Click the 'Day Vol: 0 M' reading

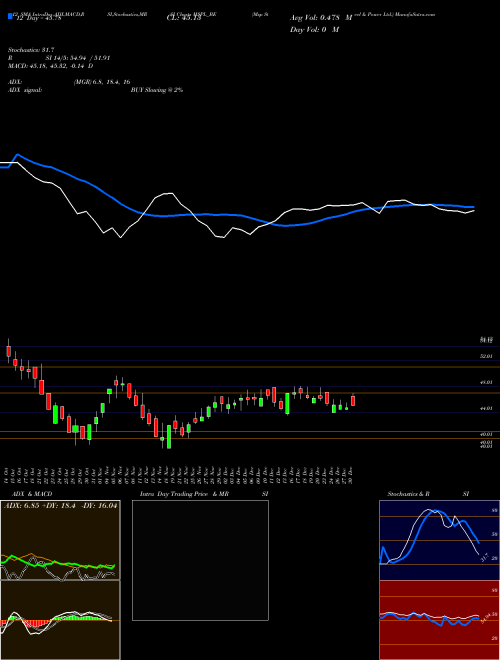point(314,29)
